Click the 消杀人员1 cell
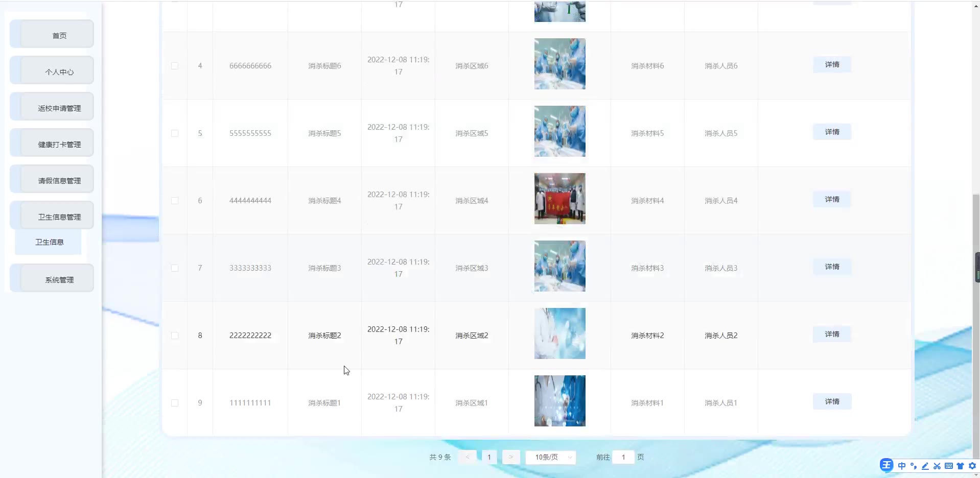The width and height of the screenshot is (980, 478). 721,403
